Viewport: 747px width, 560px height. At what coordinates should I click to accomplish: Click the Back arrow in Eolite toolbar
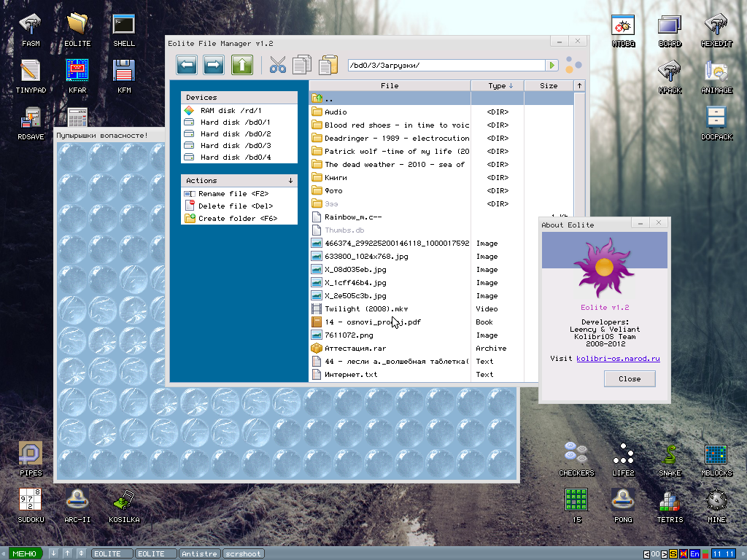[187, 66]
